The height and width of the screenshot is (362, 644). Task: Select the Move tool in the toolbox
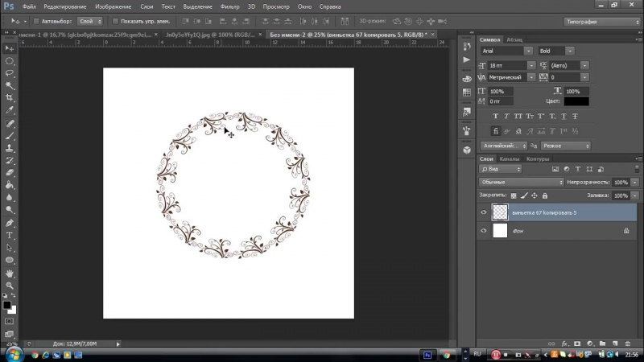tap(10, 48)
